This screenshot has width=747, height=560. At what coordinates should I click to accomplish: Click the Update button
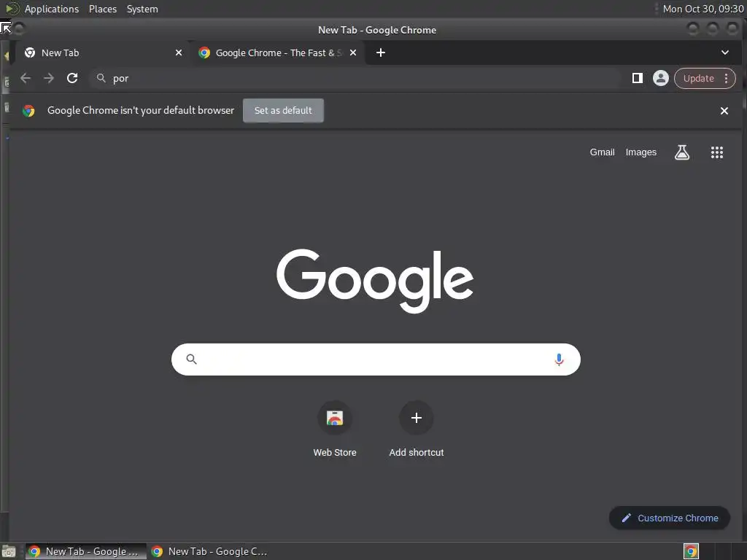[x=698, y=78]
